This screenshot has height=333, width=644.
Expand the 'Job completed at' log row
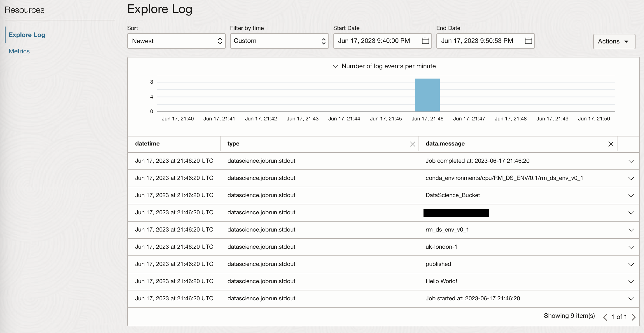click(x=631, y=161)
